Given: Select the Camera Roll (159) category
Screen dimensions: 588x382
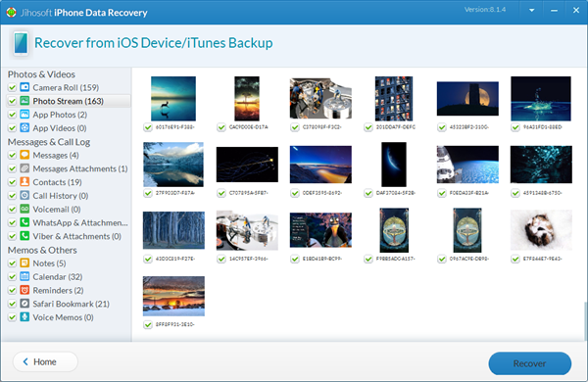Looking at the screenshot, I should coord(66,87).
